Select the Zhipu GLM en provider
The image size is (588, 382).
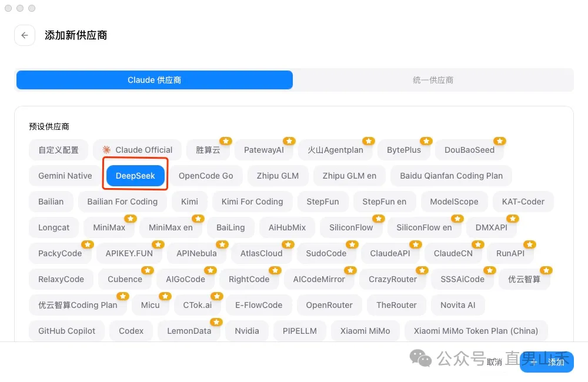click(x=349, y=176)
